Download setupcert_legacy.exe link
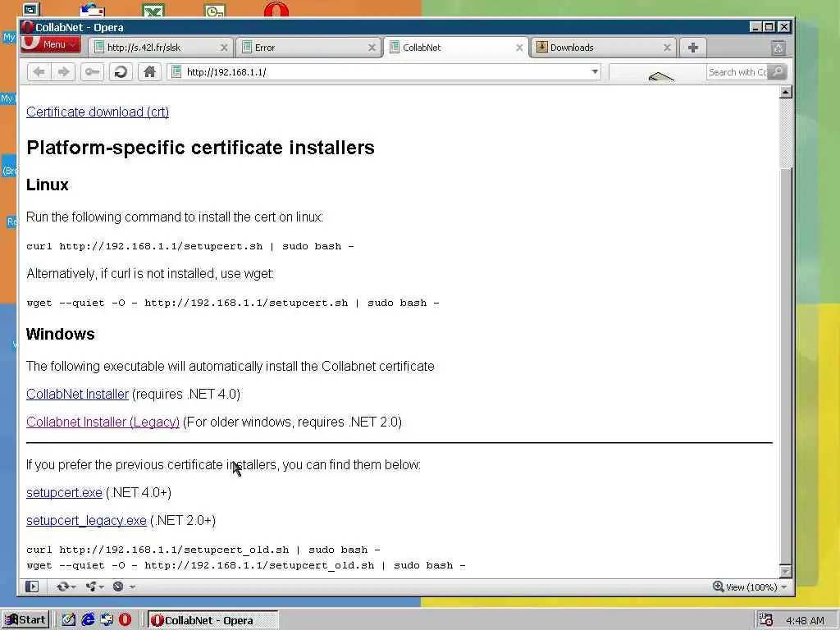840x630 pixels. pos(86,521)
